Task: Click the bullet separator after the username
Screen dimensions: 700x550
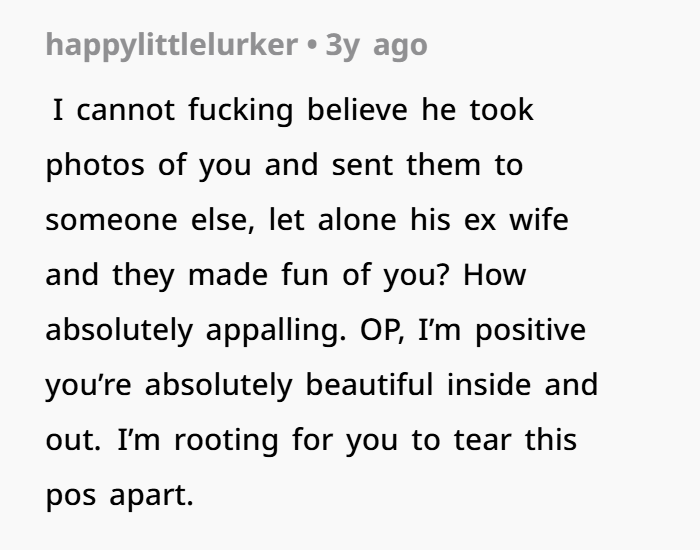Action: pyautogui.click(x=314, y=45)
